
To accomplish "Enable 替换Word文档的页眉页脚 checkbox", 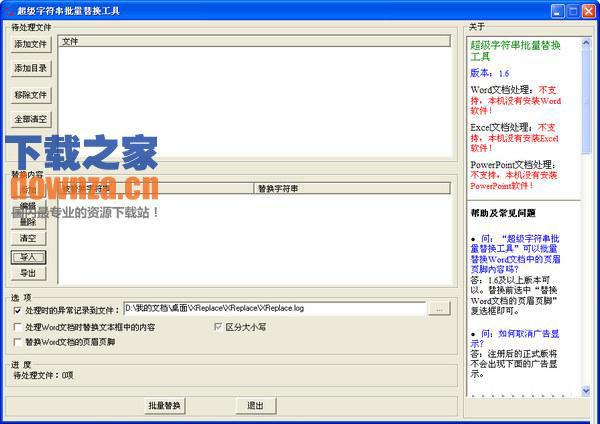I will (17, 342).
